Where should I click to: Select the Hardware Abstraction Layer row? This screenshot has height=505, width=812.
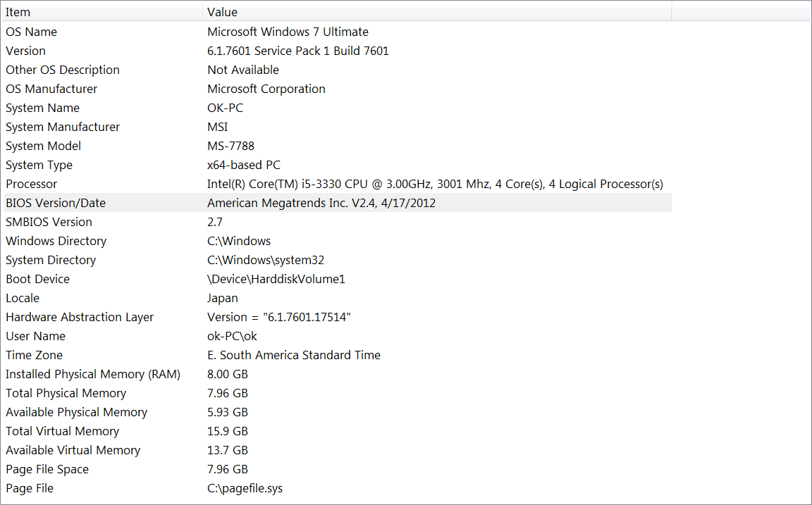tap(338, 317)
